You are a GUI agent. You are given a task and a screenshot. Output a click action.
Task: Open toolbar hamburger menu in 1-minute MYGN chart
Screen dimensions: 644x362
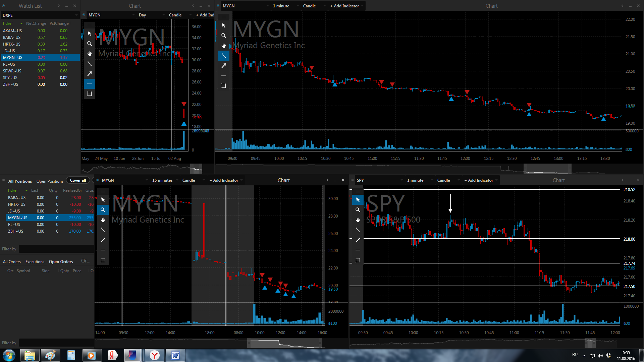click(x=224, y=16)
